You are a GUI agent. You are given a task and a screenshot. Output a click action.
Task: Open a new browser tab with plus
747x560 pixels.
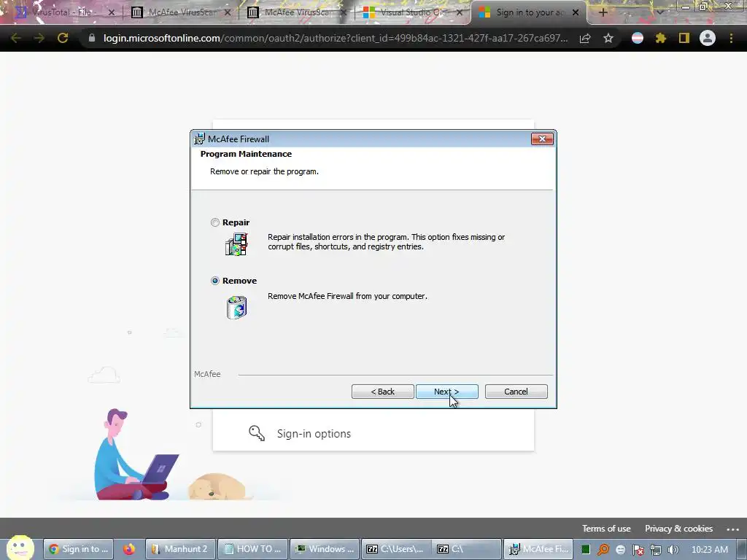[x=603, y=12]
